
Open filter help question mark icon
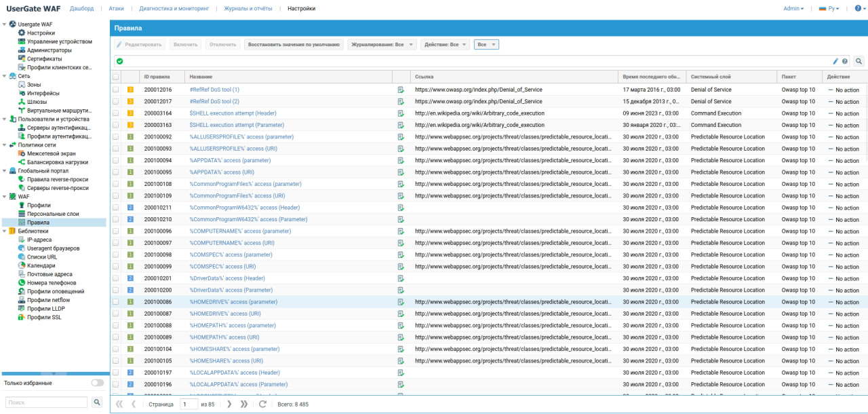845,61
